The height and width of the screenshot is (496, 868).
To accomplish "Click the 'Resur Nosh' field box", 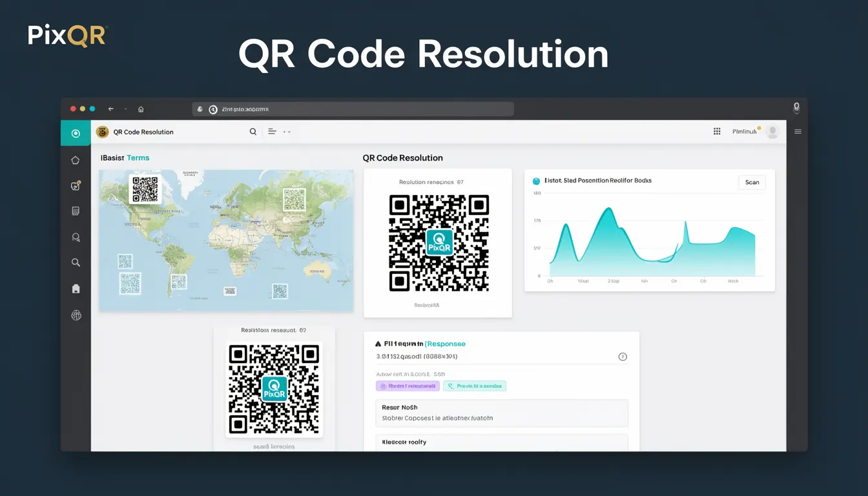I will (x=502, y=413).
